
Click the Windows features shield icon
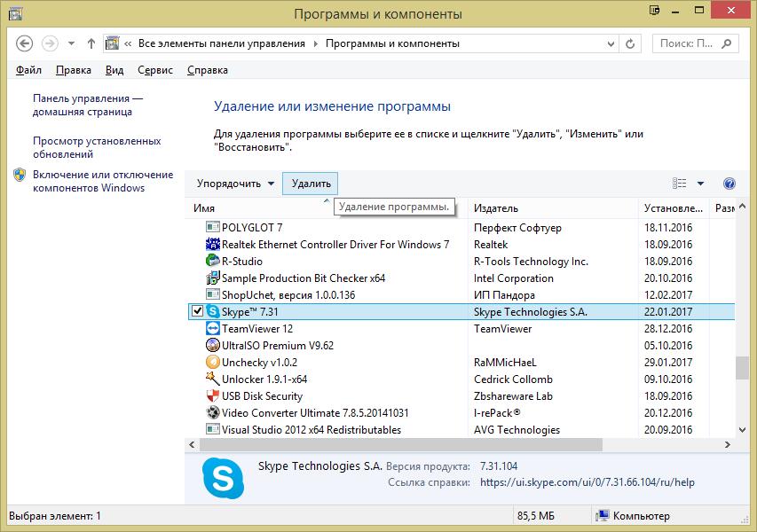(20, 175)
